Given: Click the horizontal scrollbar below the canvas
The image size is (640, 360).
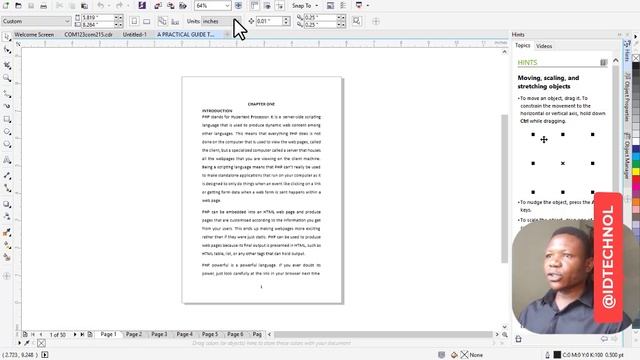Looking at the screenshot, I should (383, 334).
